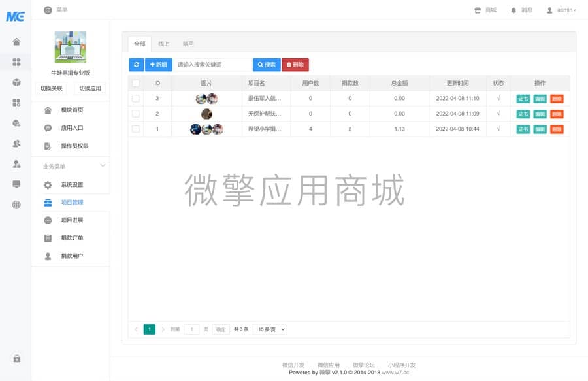Check the row with ID 2

(136, 114)
